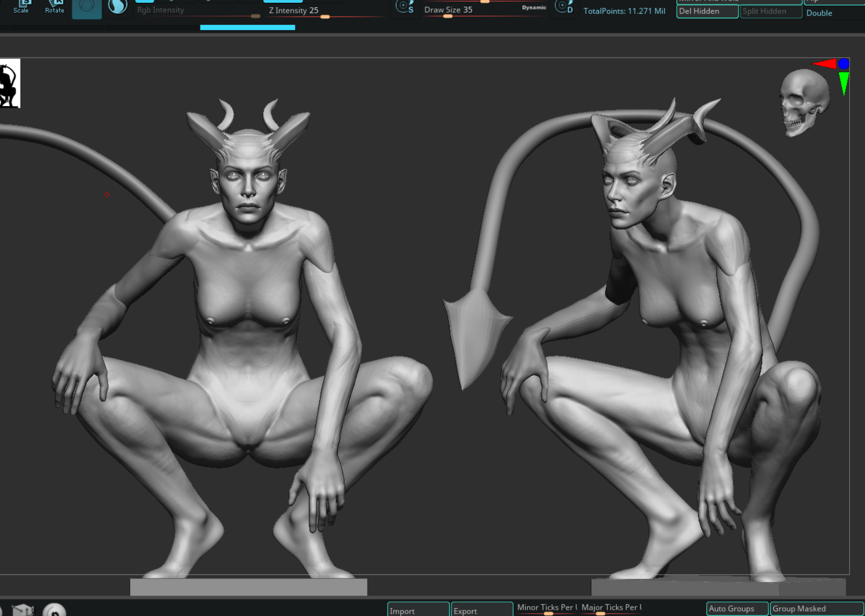Viewport: 865px width, 616px height.
Task: Click the round icon in bottom-left shelf
Action: pos(54,610)
